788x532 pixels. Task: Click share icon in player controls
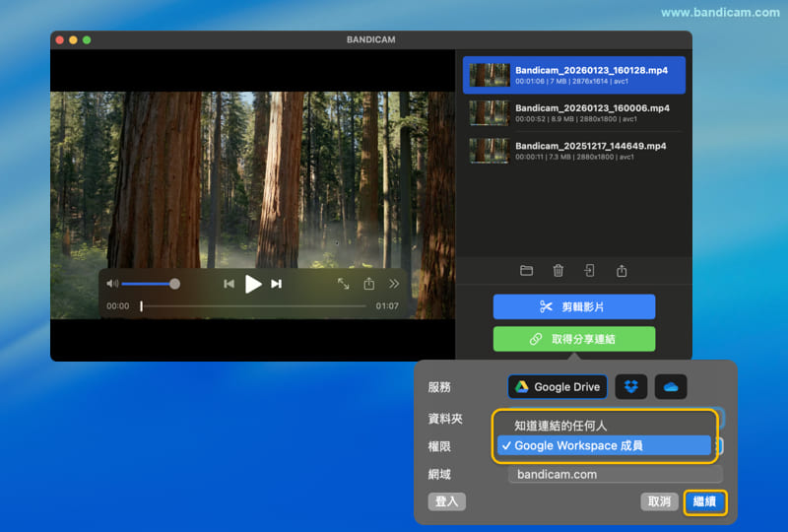click(x=368, y=284)
